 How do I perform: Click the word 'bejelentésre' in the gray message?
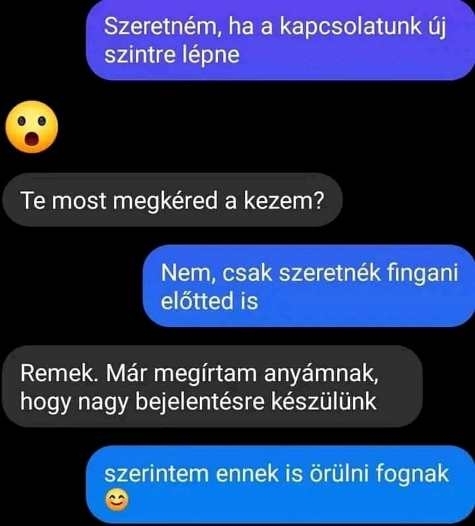click(x=200, y=402)
